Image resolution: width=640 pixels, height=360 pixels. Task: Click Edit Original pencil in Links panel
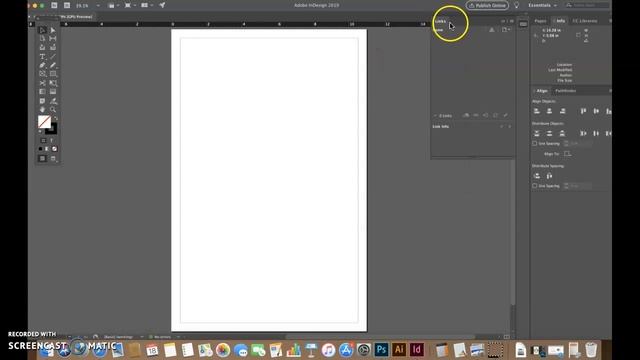point(505,116)
